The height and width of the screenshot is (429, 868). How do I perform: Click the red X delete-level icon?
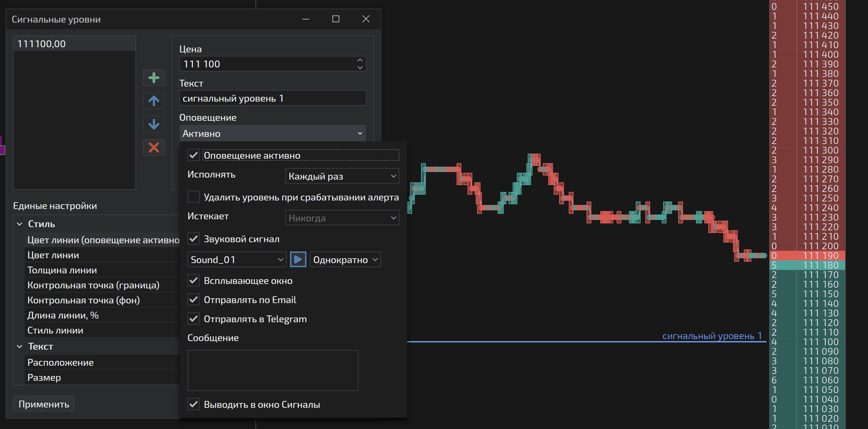pos(154,147)
